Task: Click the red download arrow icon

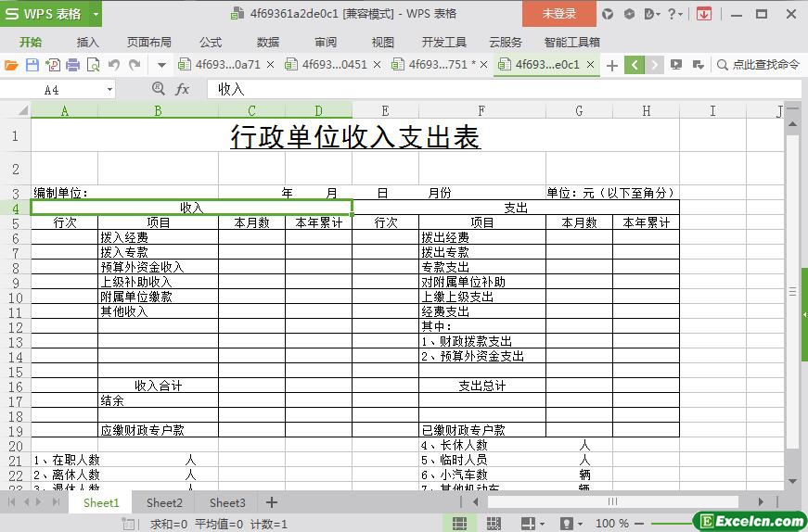Action: click(704, 15)
